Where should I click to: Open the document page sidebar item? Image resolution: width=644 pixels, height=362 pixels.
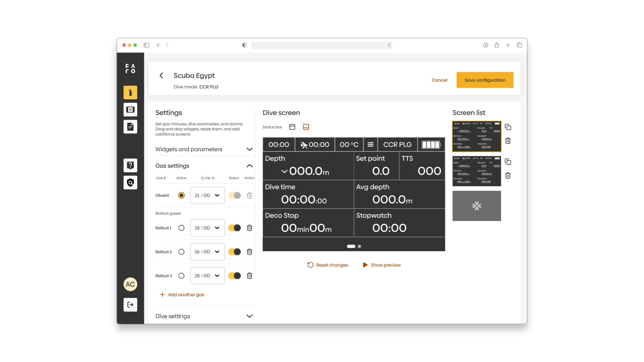(130, 127)
